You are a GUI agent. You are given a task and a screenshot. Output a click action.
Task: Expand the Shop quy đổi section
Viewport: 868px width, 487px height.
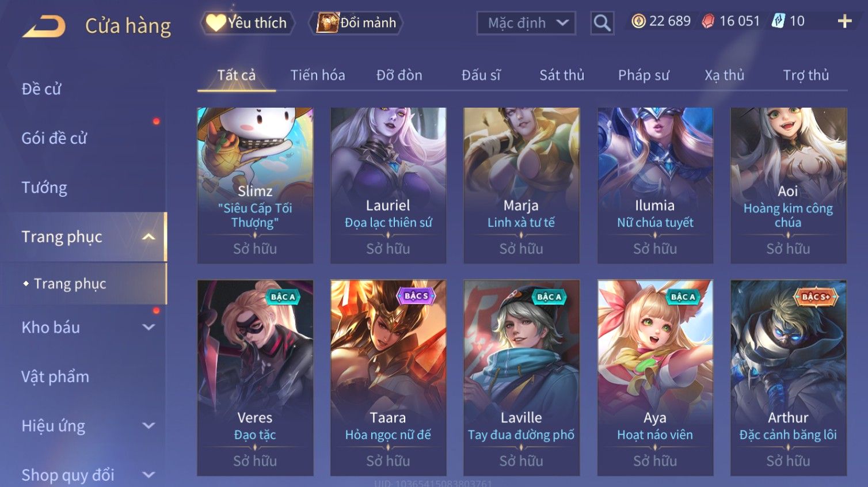click(x=149, y=475)
